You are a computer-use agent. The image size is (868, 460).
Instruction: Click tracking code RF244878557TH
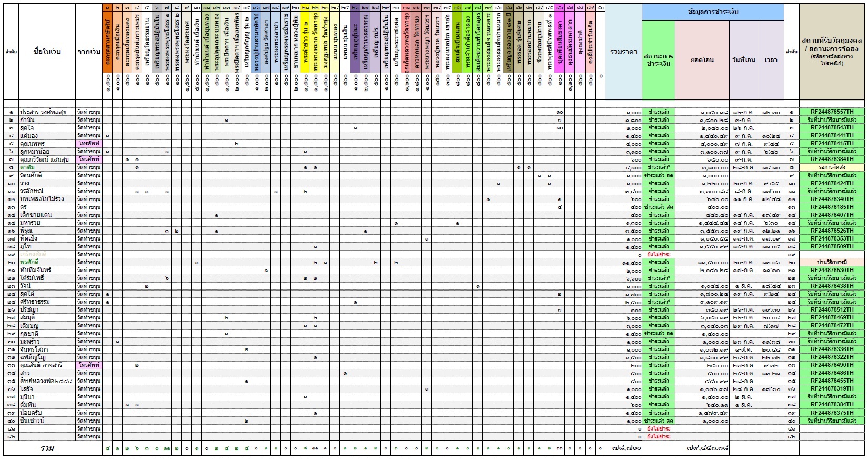(x=832, y=112)
